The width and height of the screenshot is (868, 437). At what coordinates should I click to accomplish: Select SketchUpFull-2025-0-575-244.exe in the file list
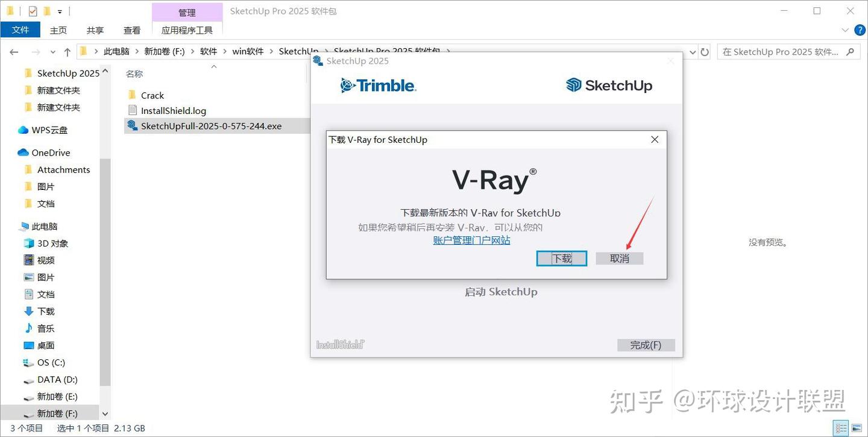click(204, 126)
